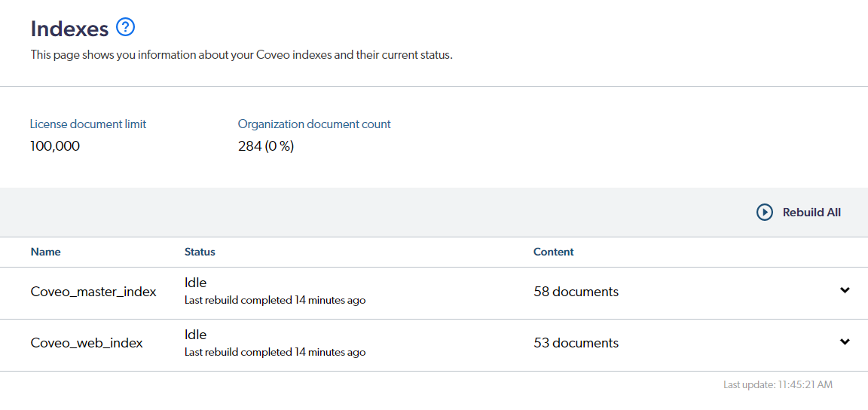This screenshot has width=868, height=410.
Task: Click Idle status of Coveo_master_index
Action: pyautogui.click(x=195, y=283)
